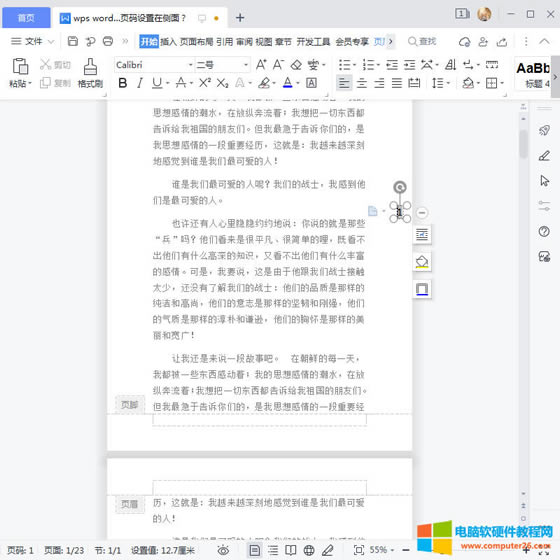This screenshot has width=560, height=560.
Task: Expand the bullets list dropdown
Action: click(355, 65)
